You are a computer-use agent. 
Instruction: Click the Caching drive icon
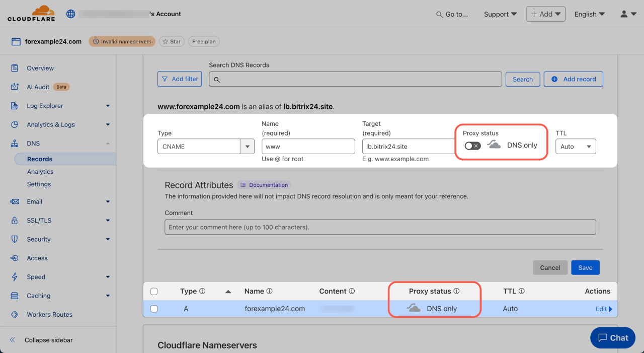click(x=15, y=296)
